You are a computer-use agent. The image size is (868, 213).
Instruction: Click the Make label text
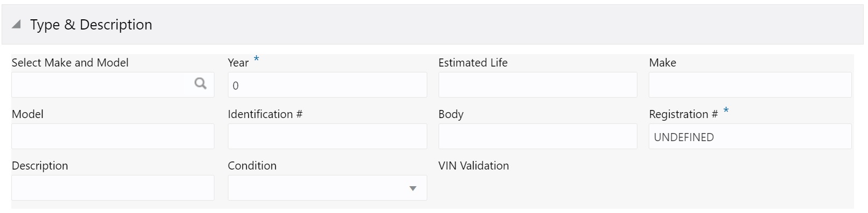663,63
